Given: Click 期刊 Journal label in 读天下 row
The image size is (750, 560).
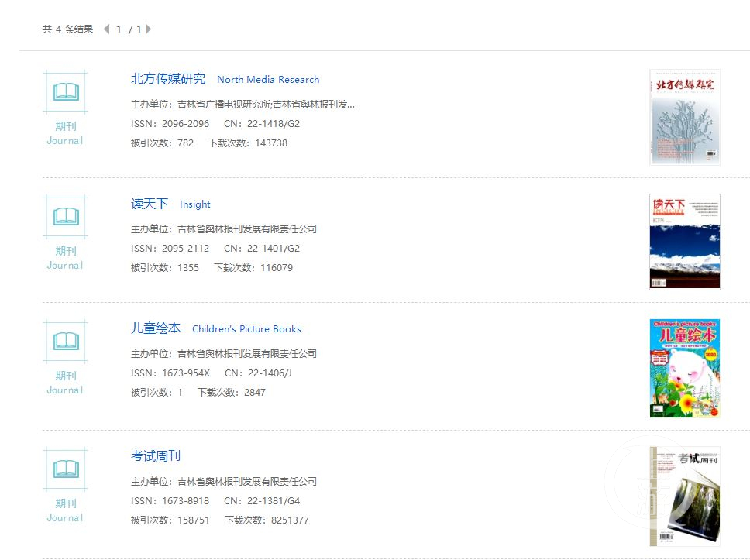Looking at the screenshot, I should (66, 258).
